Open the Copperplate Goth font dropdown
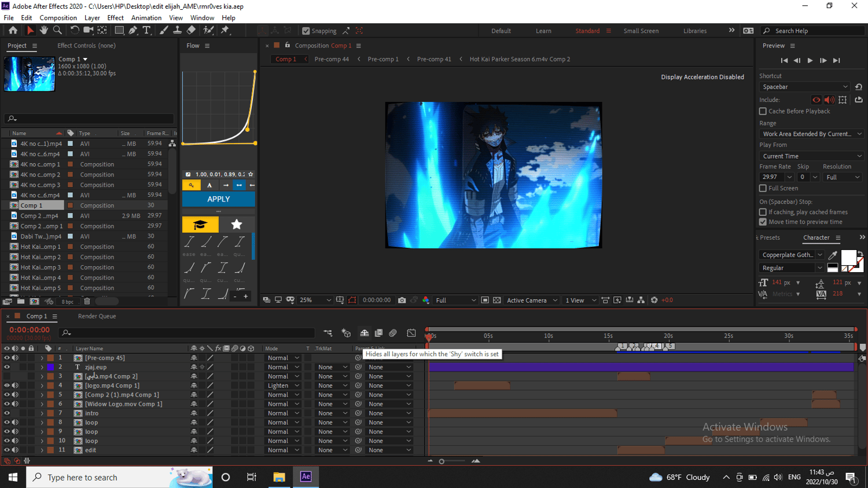 pos(791,255)
